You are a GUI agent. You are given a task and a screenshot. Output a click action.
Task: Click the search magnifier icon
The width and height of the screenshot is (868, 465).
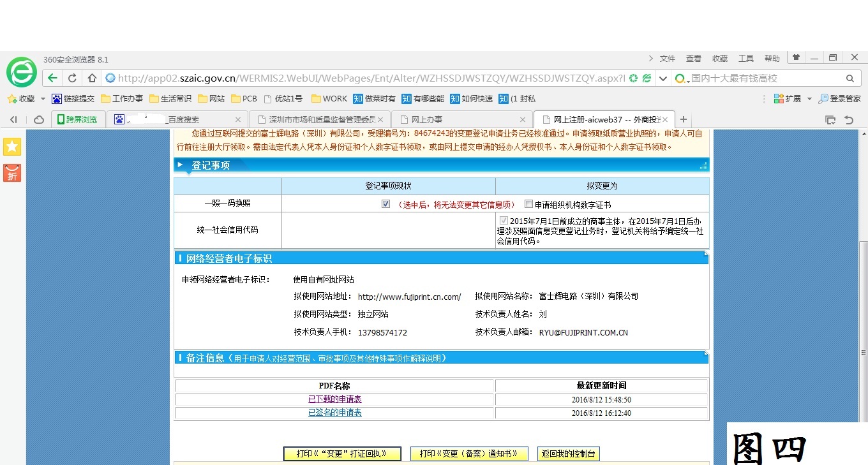(x=849, y=78)
